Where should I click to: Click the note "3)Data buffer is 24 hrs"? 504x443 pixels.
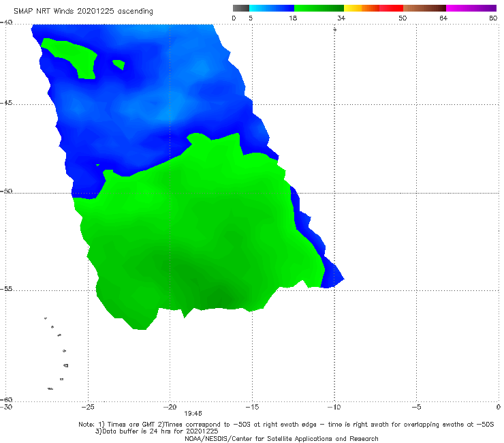click(157, 431)
